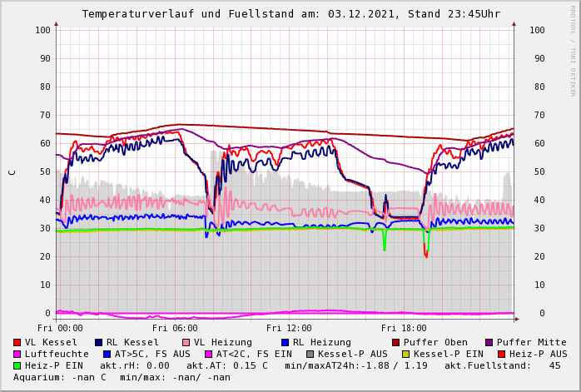The height and width of the screenshot is (392, 581).
Task: Click the red Heiz-P AUS swatch
Action: (501, 354)
